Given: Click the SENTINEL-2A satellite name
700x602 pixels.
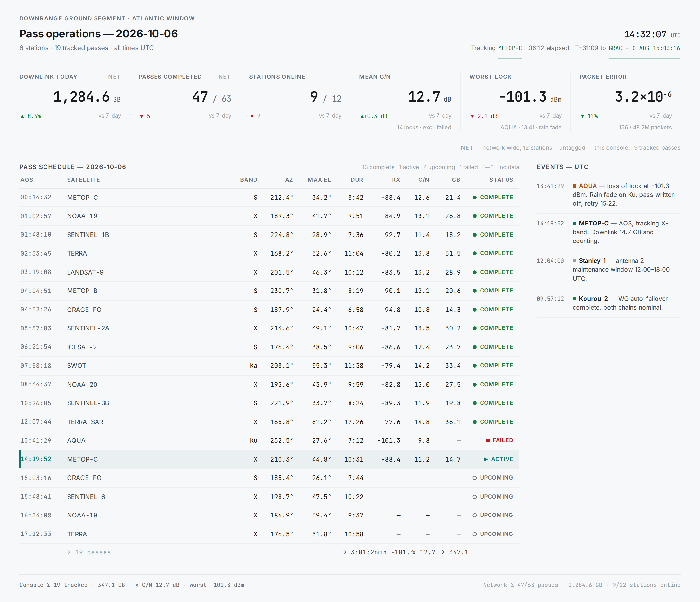Looking at the screenshot, I should [x=88, y=328].
